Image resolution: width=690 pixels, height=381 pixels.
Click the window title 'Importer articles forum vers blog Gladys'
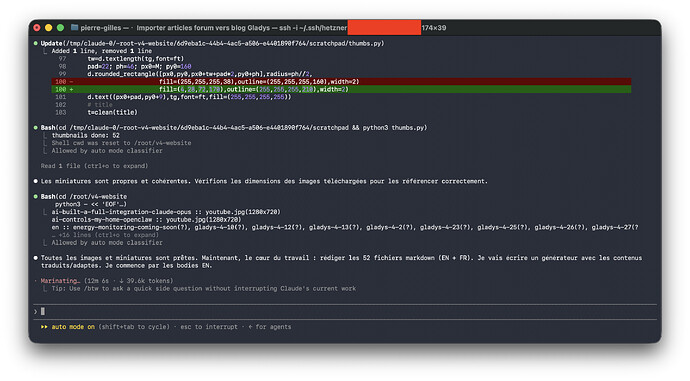[x=203, y=28]
